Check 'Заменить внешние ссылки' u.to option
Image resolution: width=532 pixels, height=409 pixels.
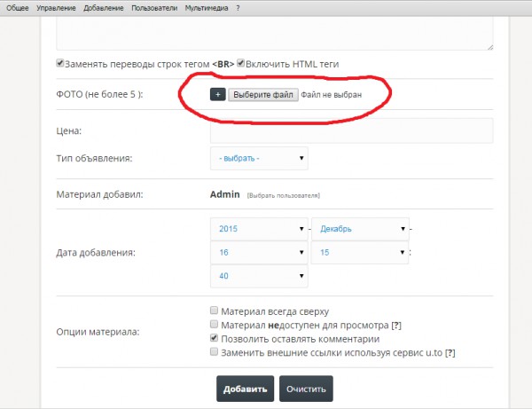pos(214,351)
